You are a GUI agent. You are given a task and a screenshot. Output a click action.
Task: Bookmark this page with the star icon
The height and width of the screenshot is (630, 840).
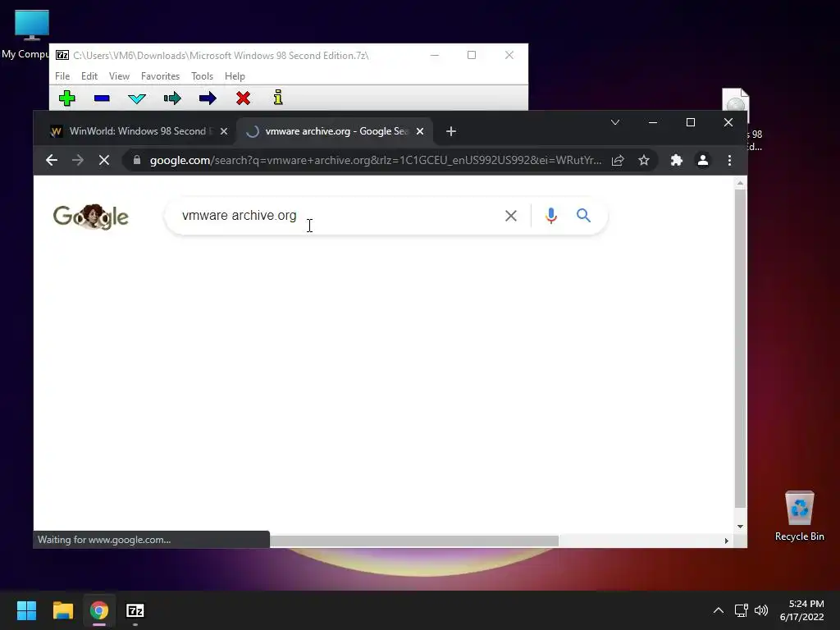pos(644,160)
